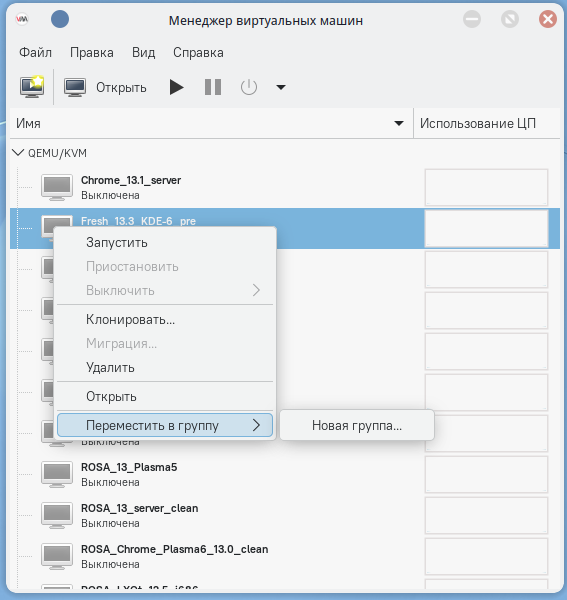This screenshot has width=567, height=600.
Task: Sort by the Имя column header
Action: click(x=211, y=123)
